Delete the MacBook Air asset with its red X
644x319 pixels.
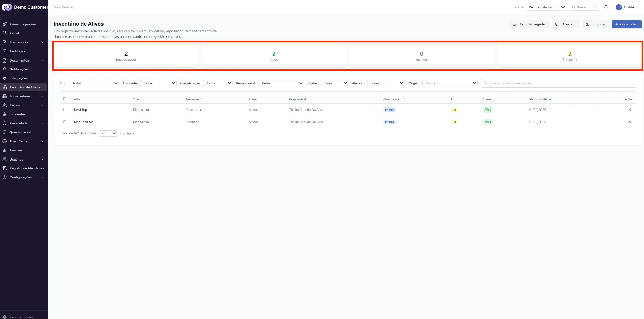(x=630, y=122)
